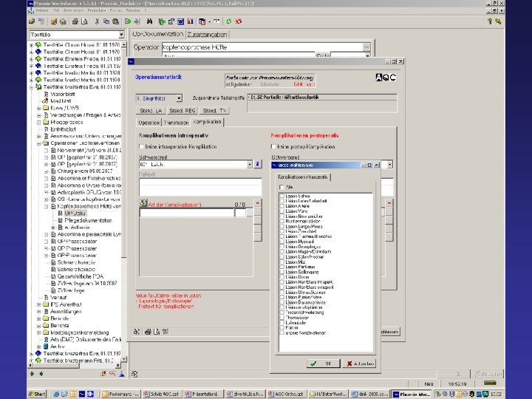532x399 pixels.
Task: Toggle the 'Alle' checkbox
Action: pos(282,187)
